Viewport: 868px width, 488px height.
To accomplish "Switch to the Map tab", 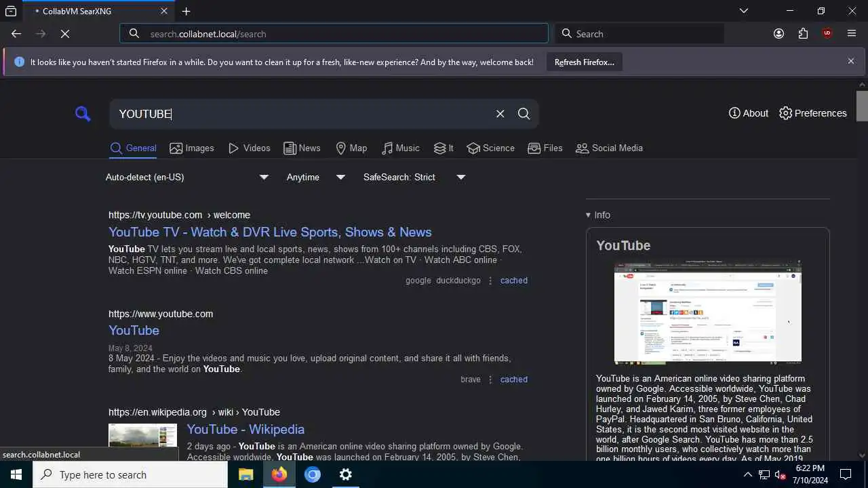I will tap(351, 148).
